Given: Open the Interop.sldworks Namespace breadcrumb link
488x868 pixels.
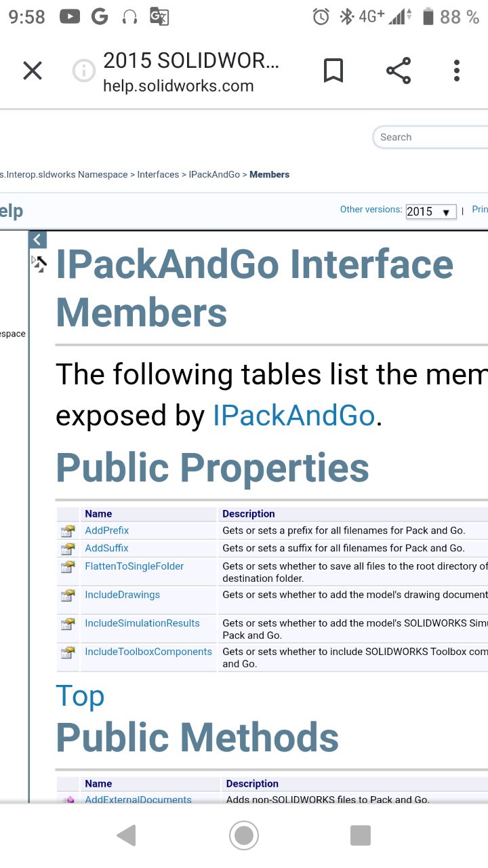Looking at the screenshot, I should [64, 174].
